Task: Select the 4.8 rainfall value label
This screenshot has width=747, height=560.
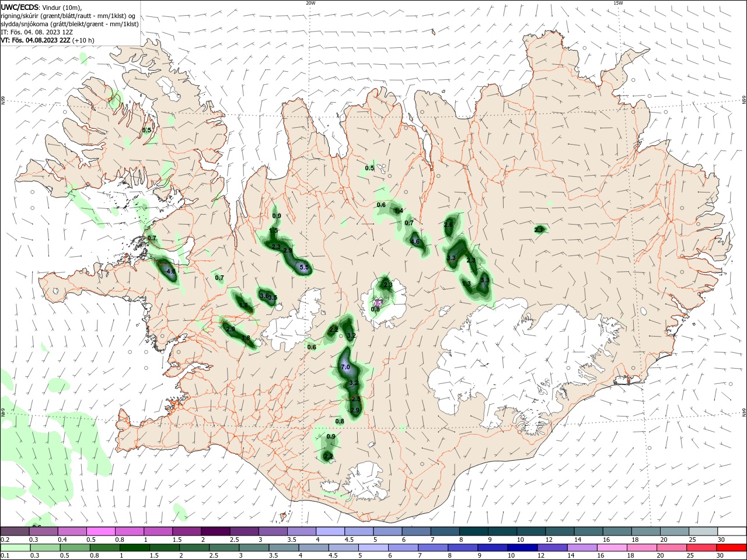Action: [x=171, y=271]
